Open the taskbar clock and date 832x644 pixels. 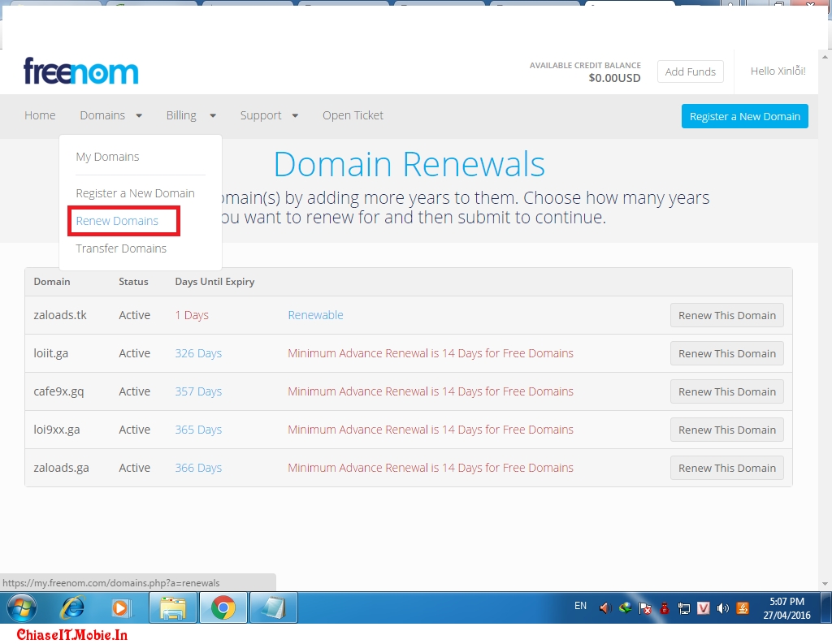pos(786,608)
